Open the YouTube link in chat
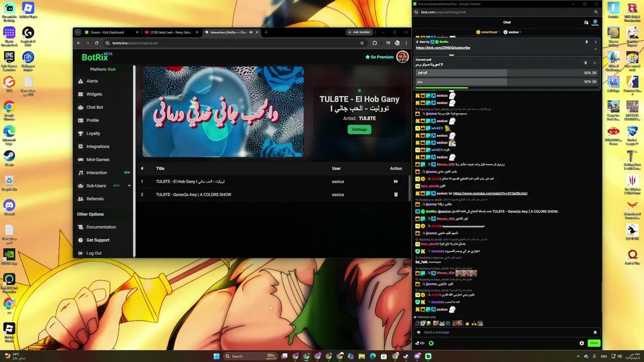 (490, 194)
